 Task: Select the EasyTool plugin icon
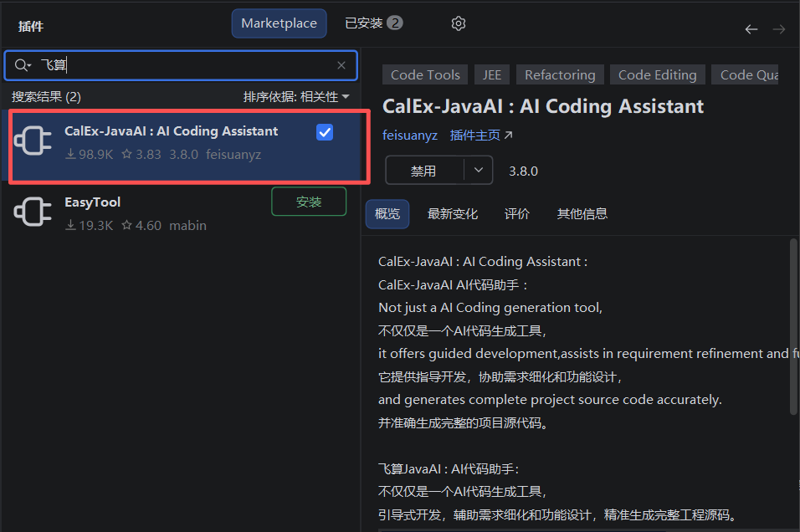[33, 212]
